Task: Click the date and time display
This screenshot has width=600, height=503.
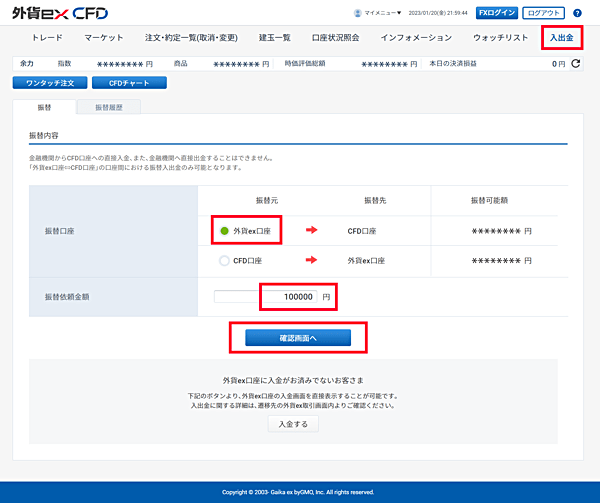Action: click(x=438, y=13)
